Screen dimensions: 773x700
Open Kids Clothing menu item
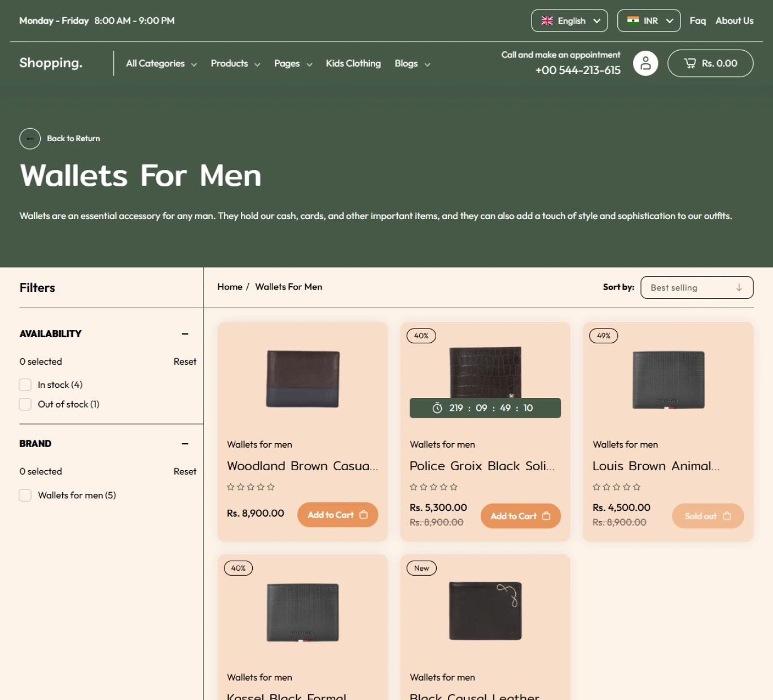pos(353,63)
